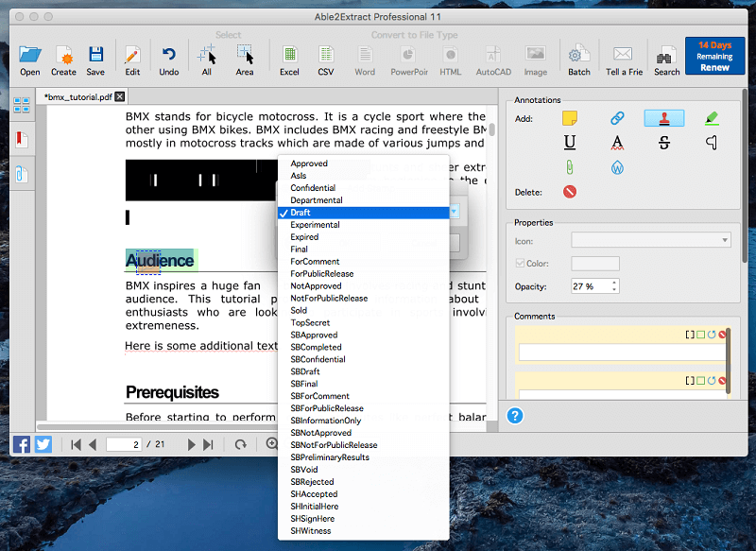Add an underline annotation
The height and width of the screenshot is (551, 756).
click(x=570, y=142)
